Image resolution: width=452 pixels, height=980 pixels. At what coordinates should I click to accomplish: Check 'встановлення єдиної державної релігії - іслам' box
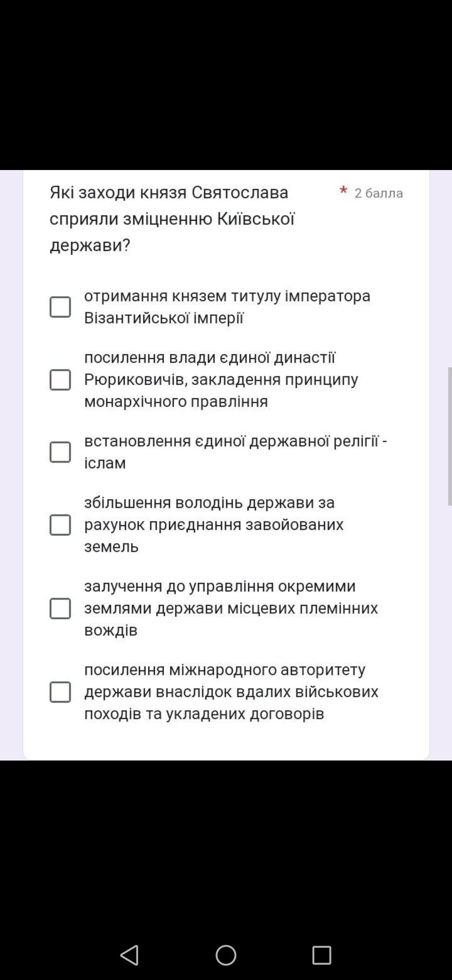60,452
